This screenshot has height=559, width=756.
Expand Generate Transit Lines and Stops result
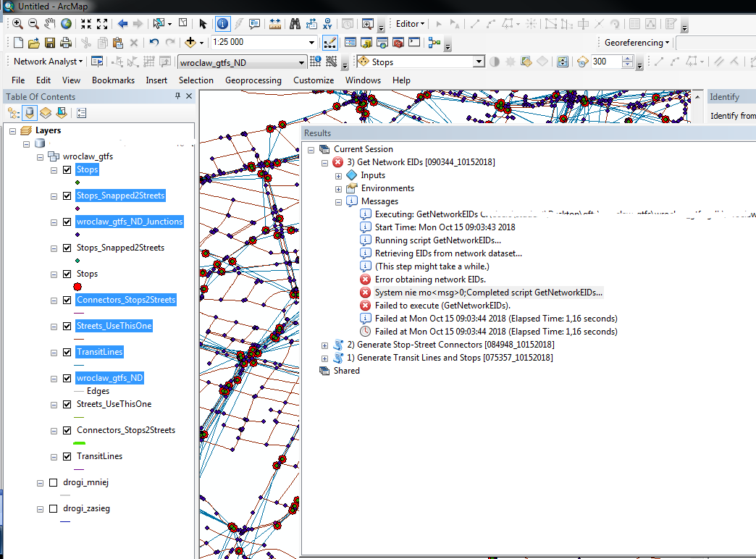point(324,358)
